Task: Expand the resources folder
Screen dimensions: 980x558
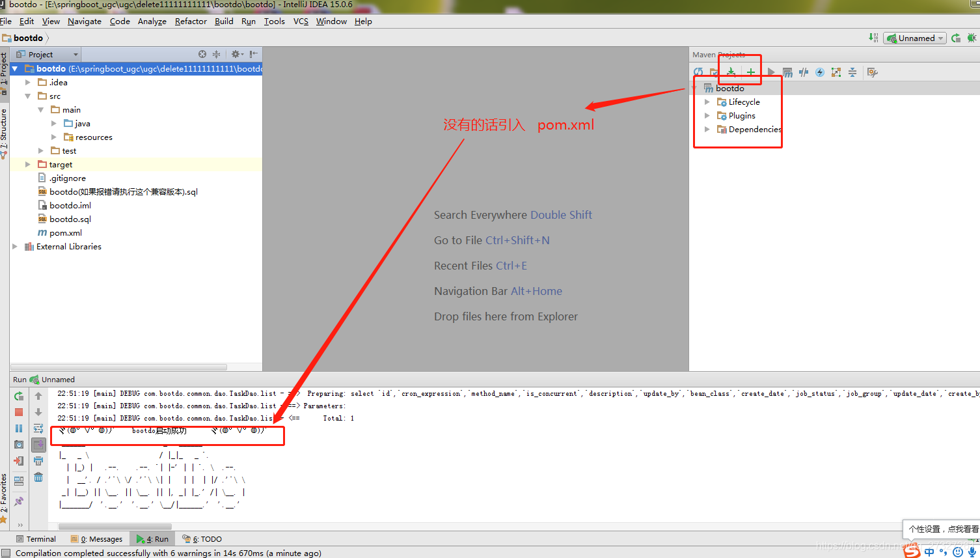Action: pos(54,137)
